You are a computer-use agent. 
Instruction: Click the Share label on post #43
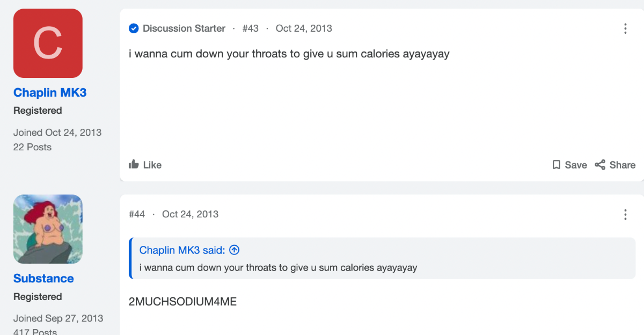[x=623, y=165]
